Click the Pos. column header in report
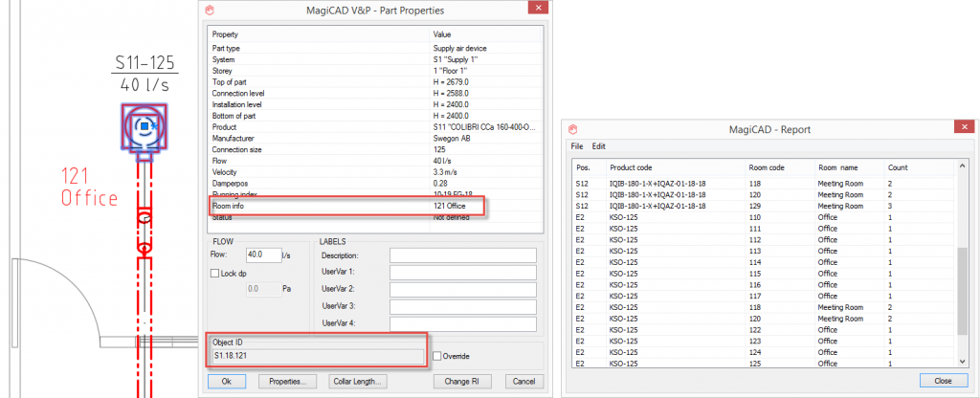Viewport: 980px width, 398px height. 590,167
